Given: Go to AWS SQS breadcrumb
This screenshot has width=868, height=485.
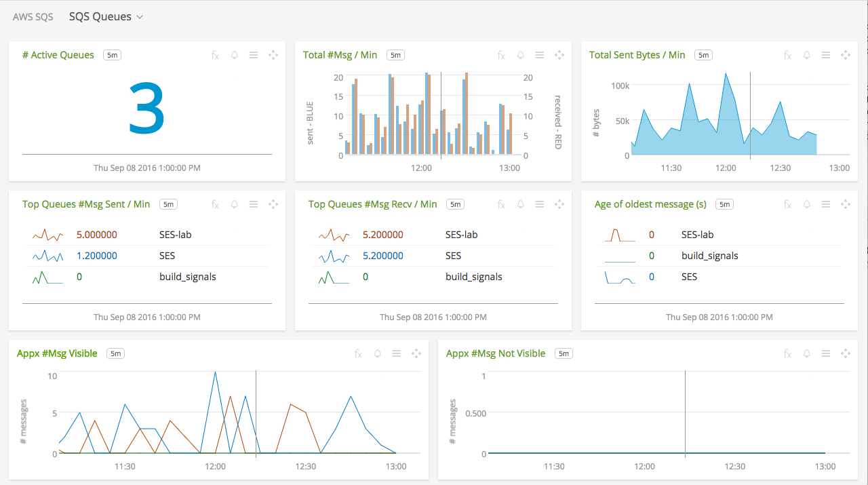Looking at the screenshot, I should pyautogui.click(x=33, y=17).
